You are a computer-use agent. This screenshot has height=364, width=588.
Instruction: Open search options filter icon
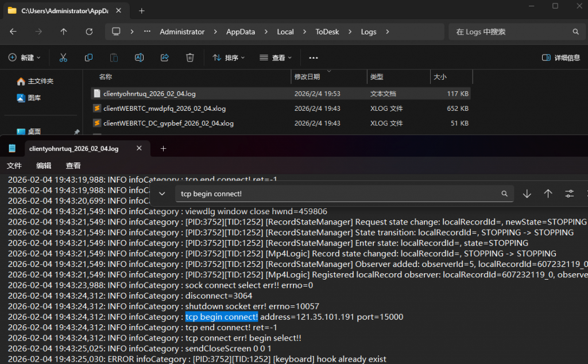pos(569,194)
